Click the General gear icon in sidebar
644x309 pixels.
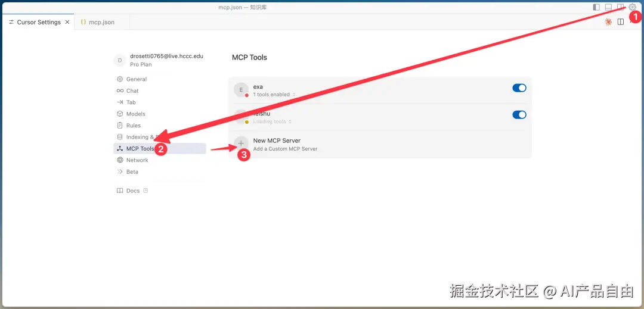120,79
